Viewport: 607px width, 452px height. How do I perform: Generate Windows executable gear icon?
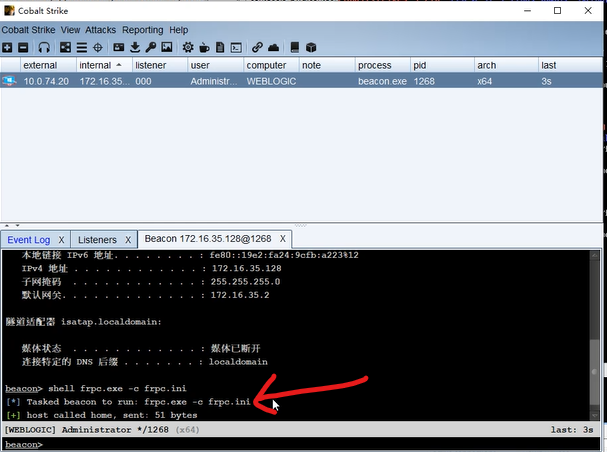coord(188,48)
